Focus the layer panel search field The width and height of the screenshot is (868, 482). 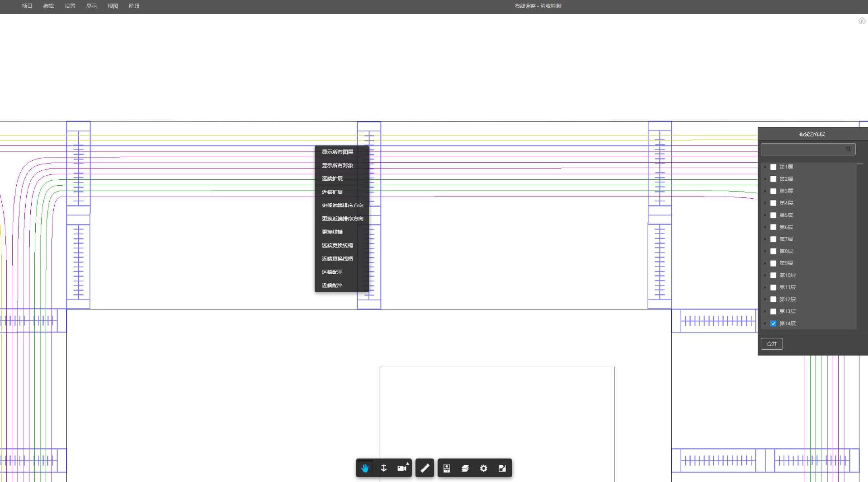pyautogui.click(x=808, y=149)
